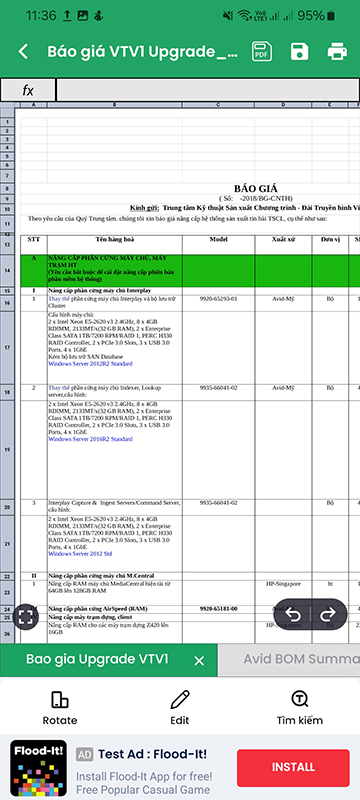Select model cell 9920-65293-01
360x800 pixels.
click(219, 303)
